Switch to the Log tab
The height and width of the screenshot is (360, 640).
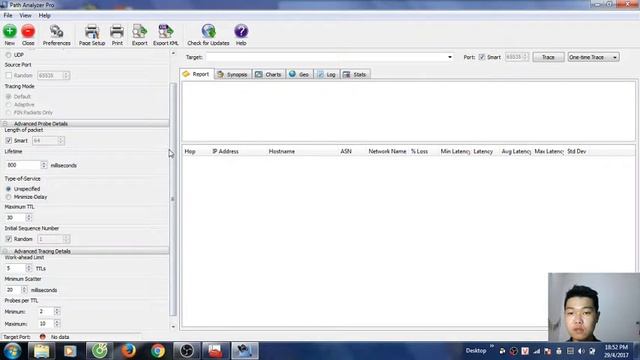coord(327,74)
